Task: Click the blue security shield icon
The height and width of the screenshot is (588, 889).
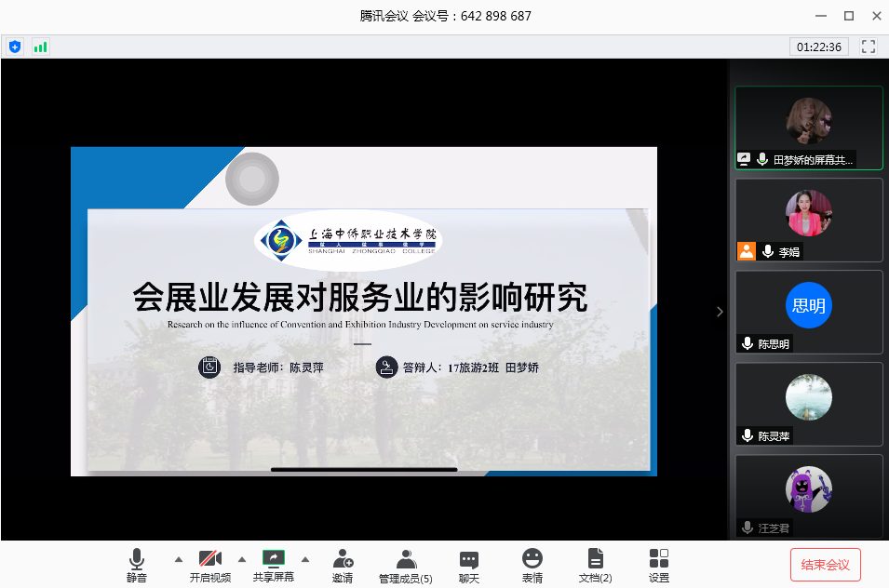Action: click(x=15, y=47)
